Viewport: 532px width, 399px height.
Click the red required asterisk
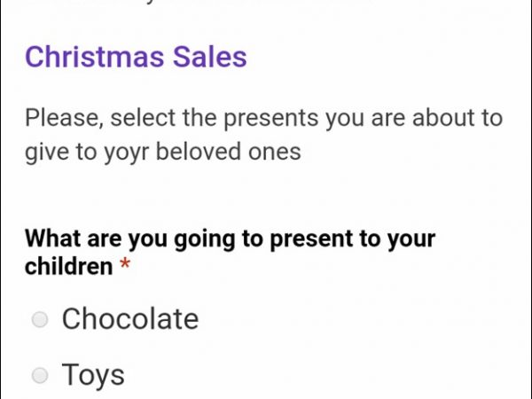coord(125,266)
